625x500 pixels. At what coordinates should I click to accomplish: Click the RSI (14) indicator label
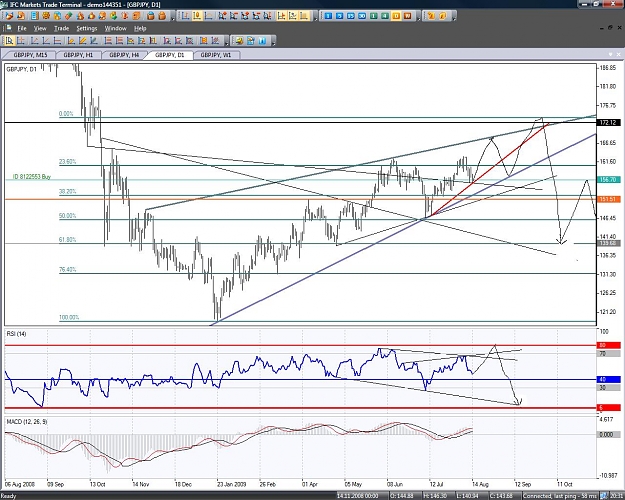tap(16, 334)
